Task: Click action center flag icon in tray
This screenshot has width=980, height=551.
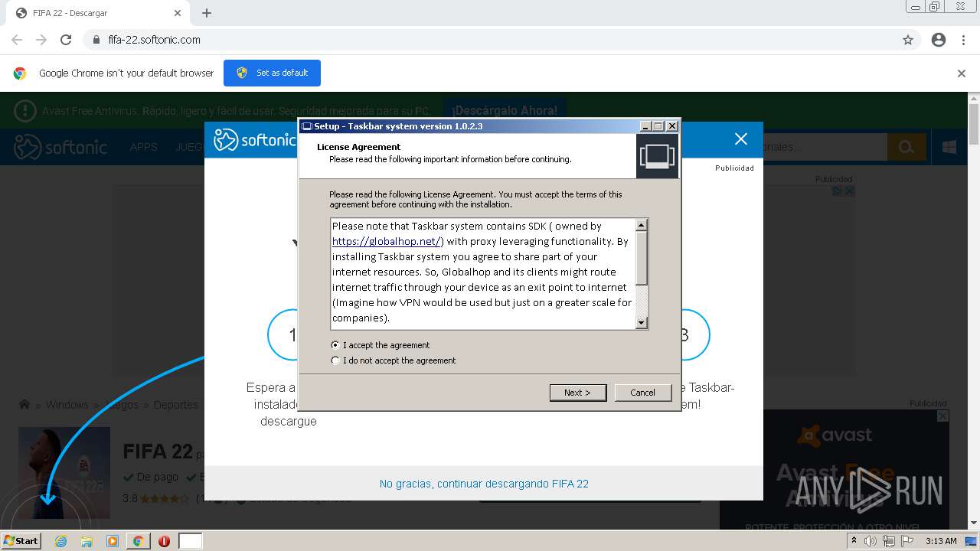Action: pyautogui.click(x=907, y=541)
